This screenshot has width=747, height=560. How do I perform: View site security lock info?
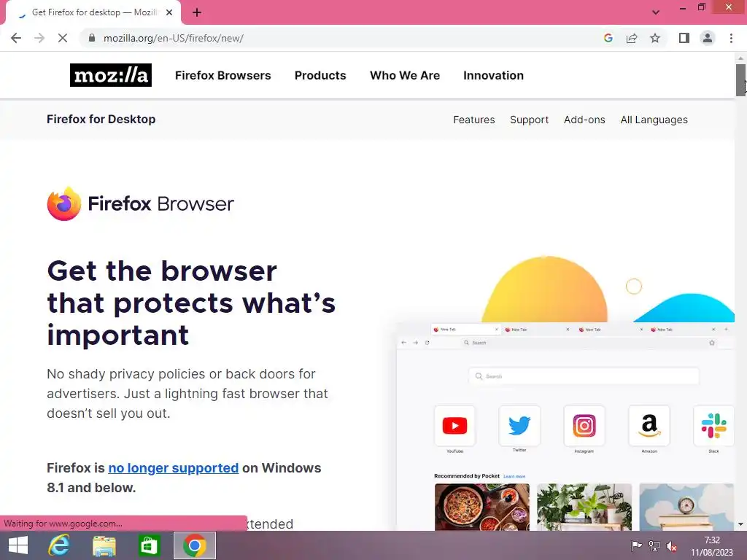click(x=92, y=38)
